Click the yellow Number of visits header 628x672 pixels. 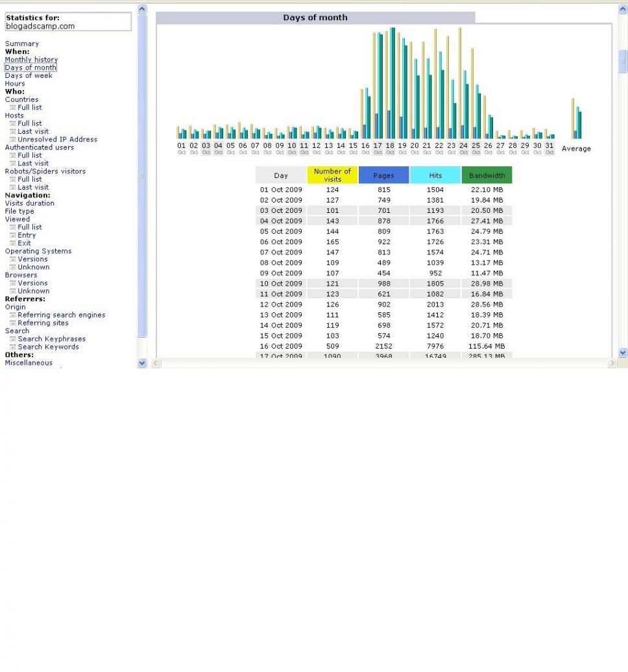[x=332, y=175]
